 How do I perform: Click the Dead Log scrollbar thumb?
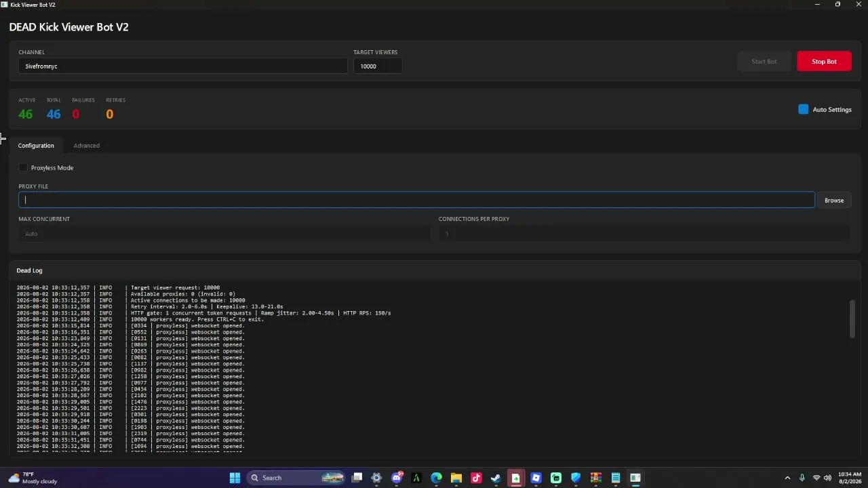point(852,318)
